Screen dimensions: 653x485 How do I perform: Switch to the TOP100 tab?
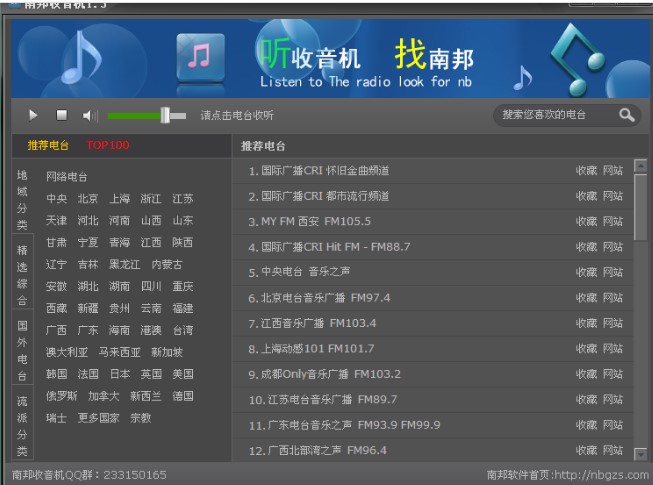tap(107, 146)
